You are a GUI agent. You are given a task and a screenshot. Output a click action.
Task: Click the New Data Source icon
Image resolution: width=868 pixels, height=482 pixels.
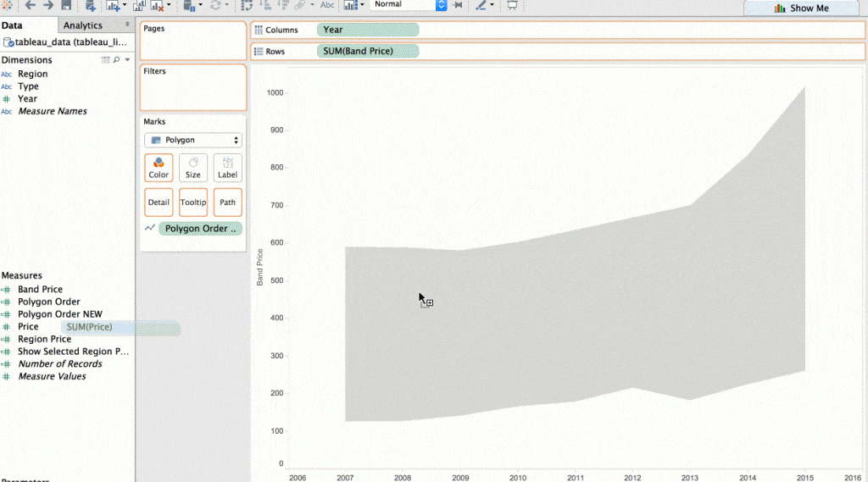(90, 6)
